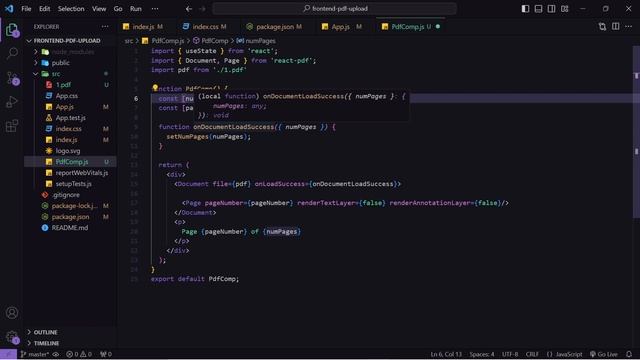Split the editor right
Screen dimensions: 640x360
coord(616,27)
